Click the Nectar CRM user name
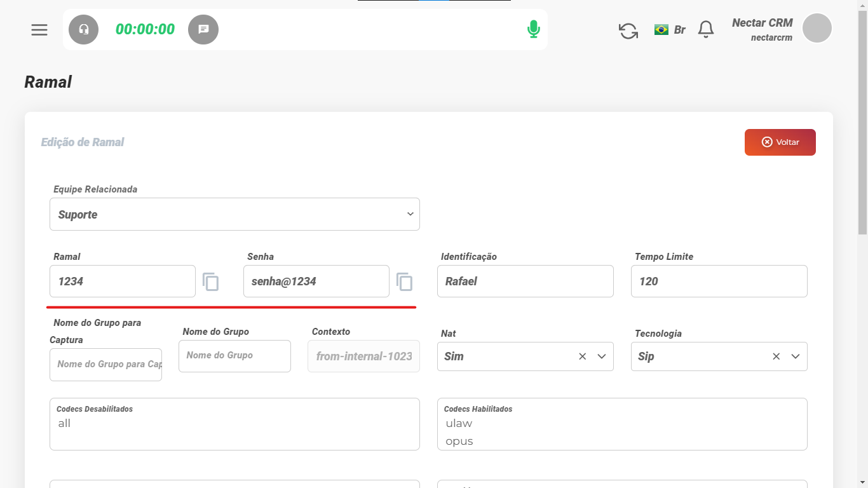The width and height of the screenshot is (868, 488). (762, 23)
